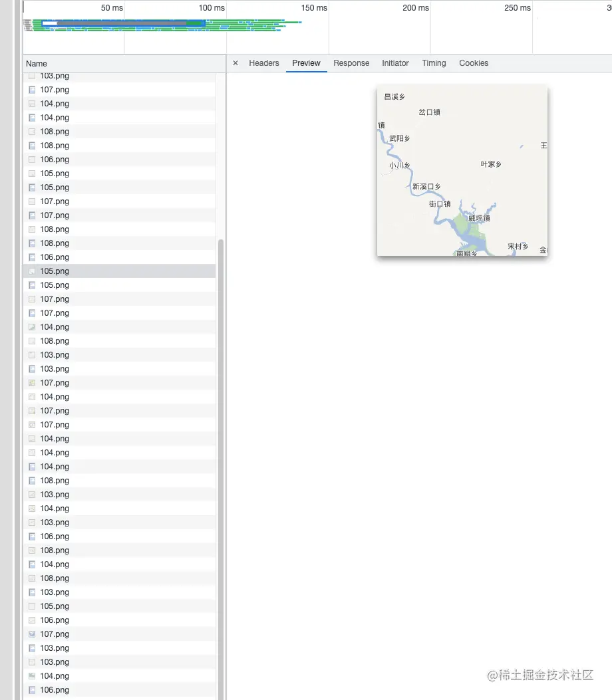Open the Timing tab

point(434,63)
